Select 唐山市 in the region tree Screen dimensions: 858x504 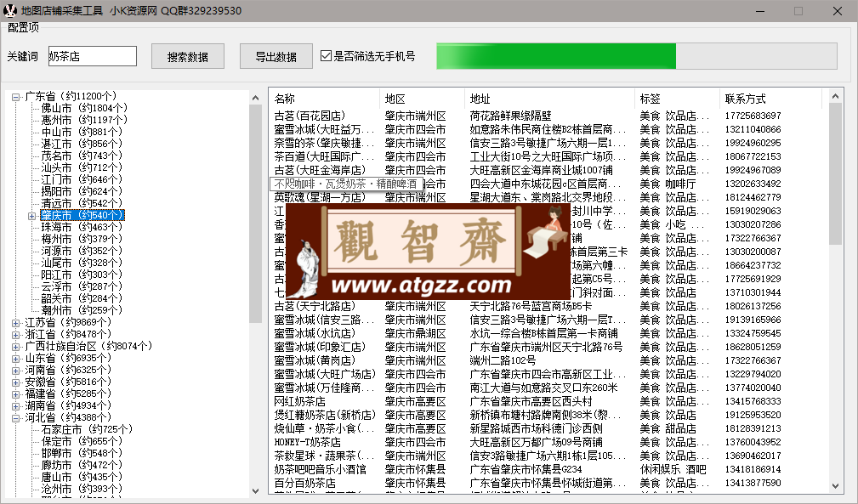82,477
